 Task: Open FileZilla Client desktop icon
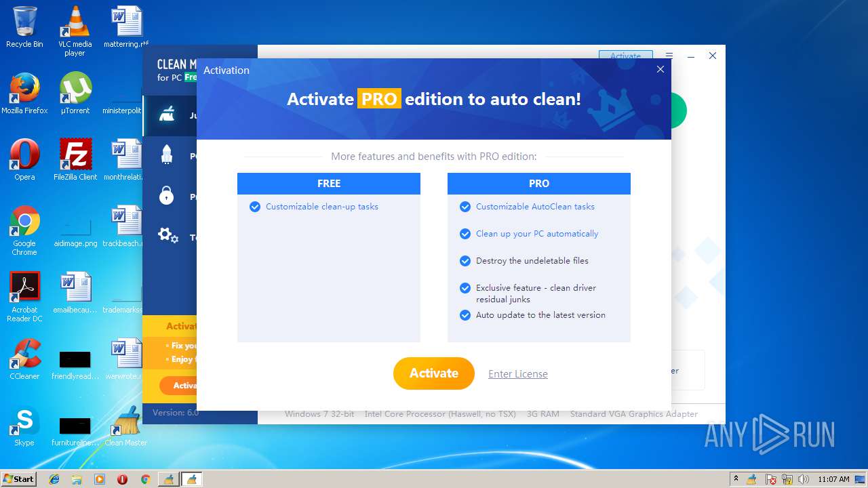75,160
